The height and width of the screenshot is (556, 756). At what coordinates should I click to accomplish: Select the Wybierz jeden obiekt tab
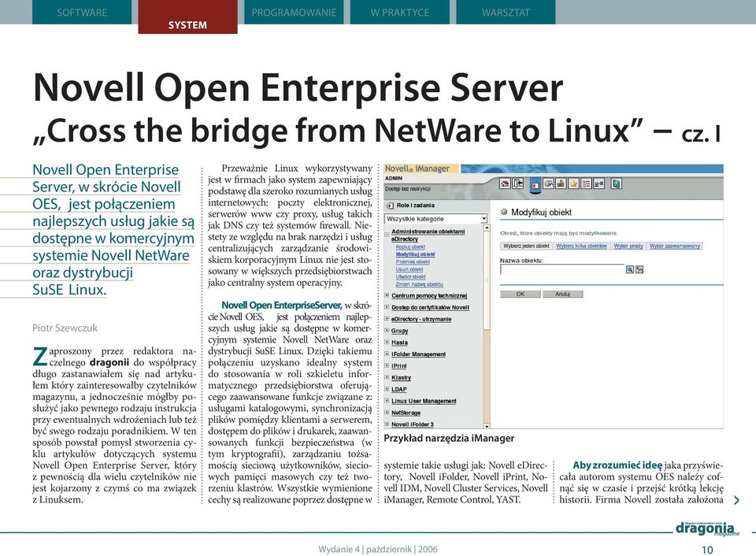(x=526, y=246)
